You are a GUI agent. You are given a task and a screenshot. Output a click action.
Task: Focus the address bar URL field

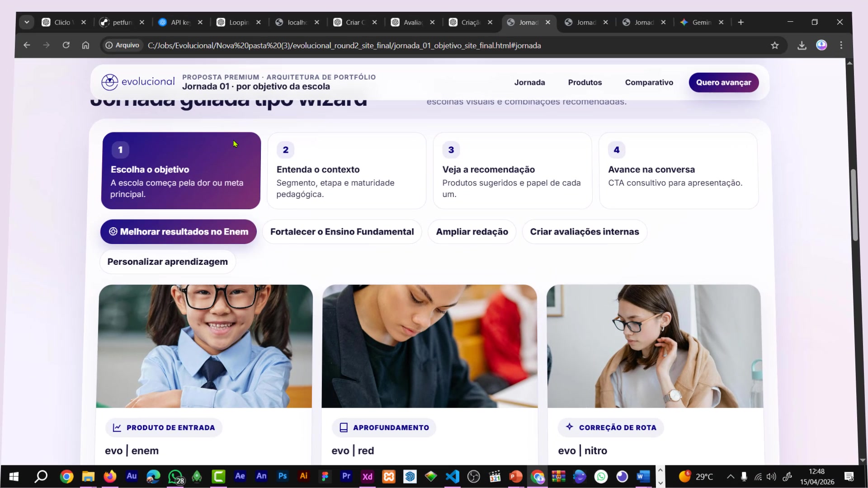(x=344, y=46)
